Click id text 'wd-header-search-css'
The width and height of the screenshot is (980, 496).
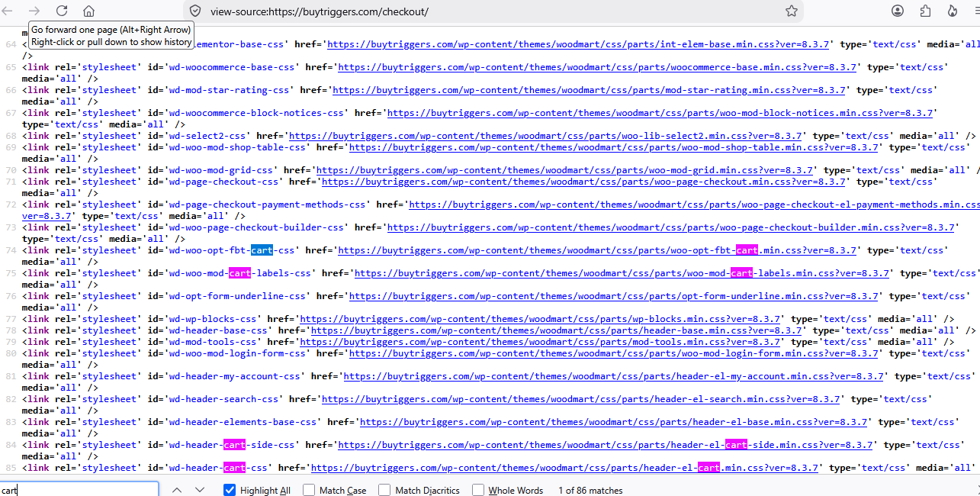coord(223,399)
